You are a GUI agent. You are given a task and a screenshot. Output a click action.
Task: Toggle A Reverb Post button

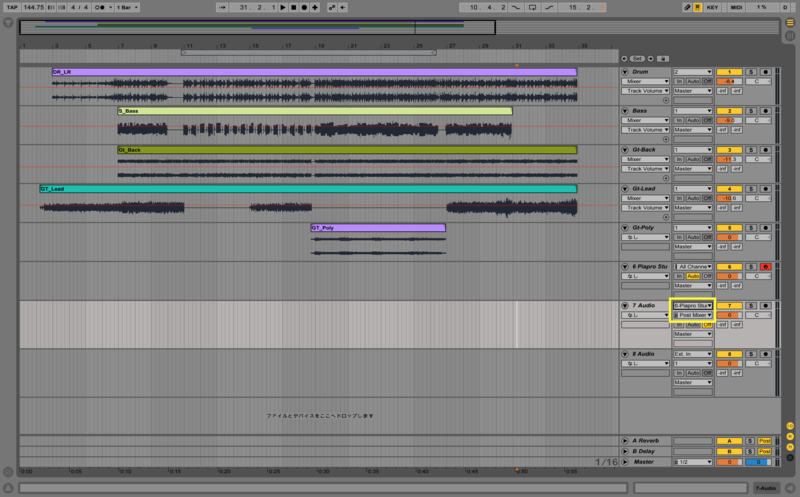764,441
